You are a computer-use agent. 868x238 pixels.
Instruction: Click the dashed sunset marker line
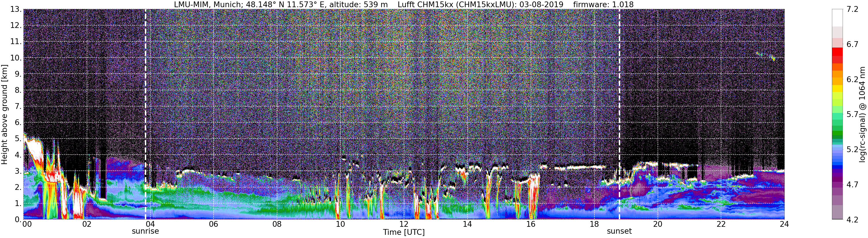[619, 114]
